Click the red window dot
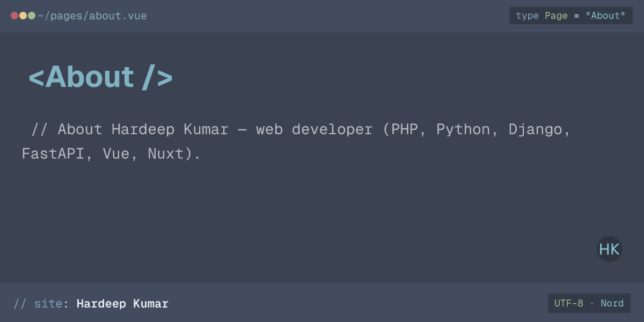 point(14,16)
